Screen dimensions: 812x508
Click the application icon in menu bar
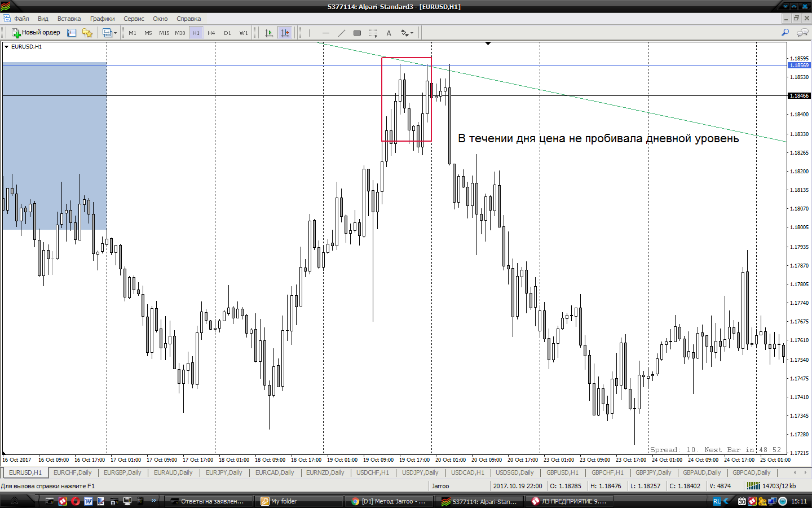(6, 19)
